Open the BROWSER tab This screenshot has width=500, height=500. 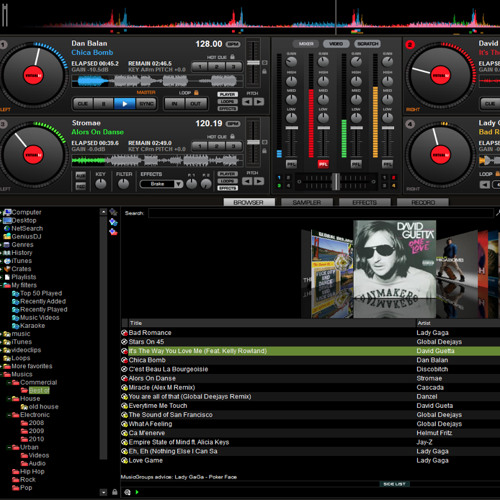[x=249, y=202]
